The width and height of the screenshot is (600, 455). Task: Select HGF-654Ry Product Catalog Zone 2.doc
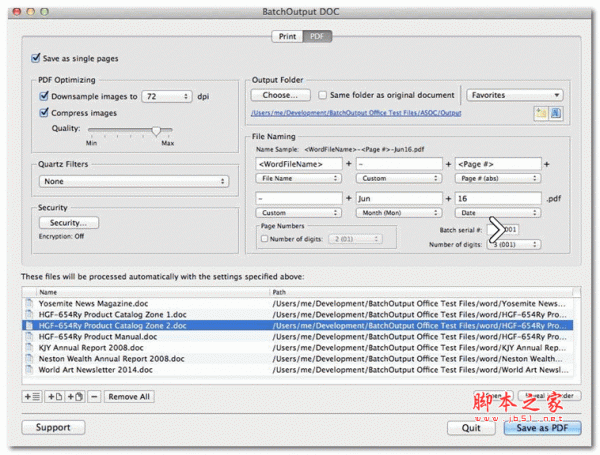point(297,326)
